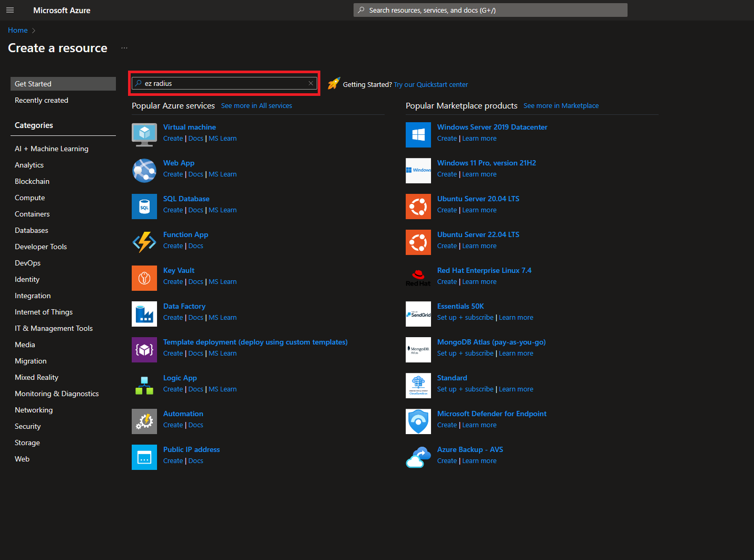Screen dimensions: 754x560
Task: Open the ellipsis menu beside Create a resource
Action: (x=124, y=48)
